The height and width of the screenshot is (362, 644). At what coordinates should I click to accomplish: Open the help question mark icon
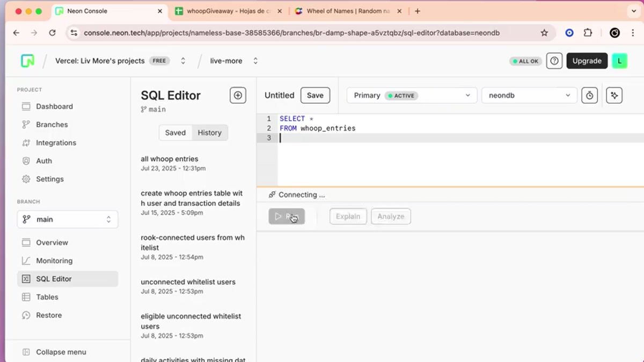tap(554, 61)
